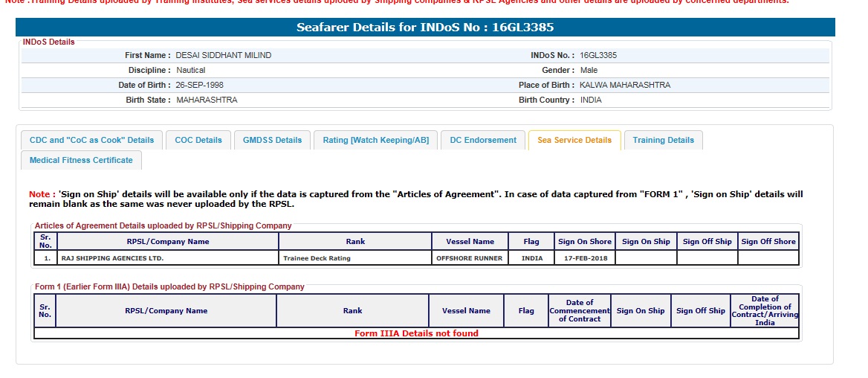Click the Date of Completion of Contract header
Viewport: 868px width, 378px height.
tap(765, 311)
